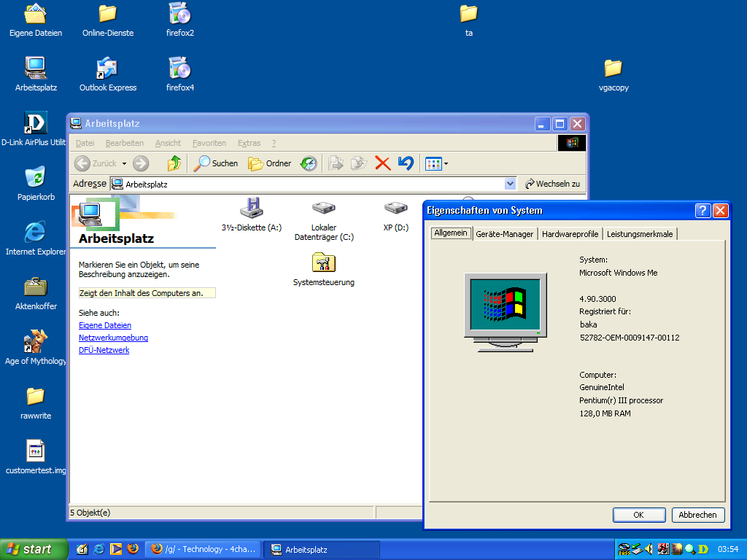Click the Wechseln zu go button
This screenshot has width=747, height=560.
point(553,184)
